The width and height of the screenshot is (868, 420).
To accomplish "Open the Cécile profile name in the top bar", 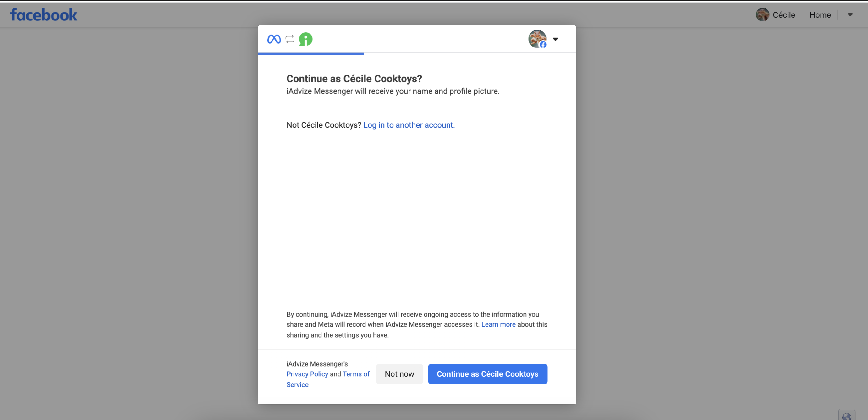I will tap(784, 15).
